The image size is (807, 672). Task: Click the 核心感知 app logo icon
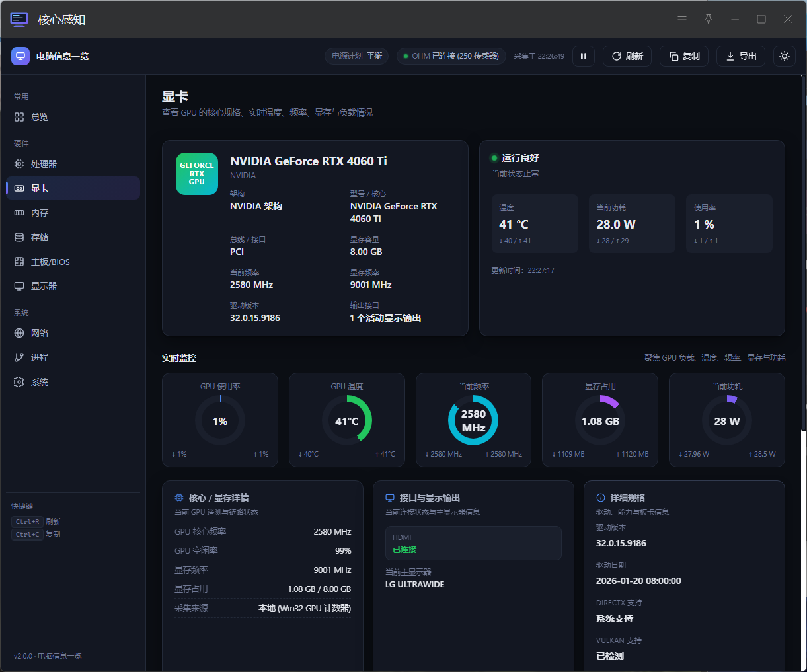click(x=19, y=19)
